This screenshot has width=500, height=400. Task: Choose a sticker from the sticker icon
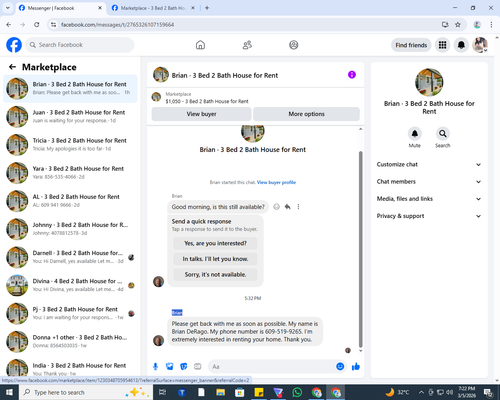(184, 367)
